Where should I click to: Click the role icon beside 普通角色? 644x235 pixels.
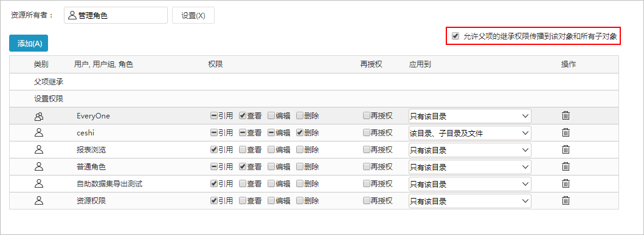tap(39, 166)
